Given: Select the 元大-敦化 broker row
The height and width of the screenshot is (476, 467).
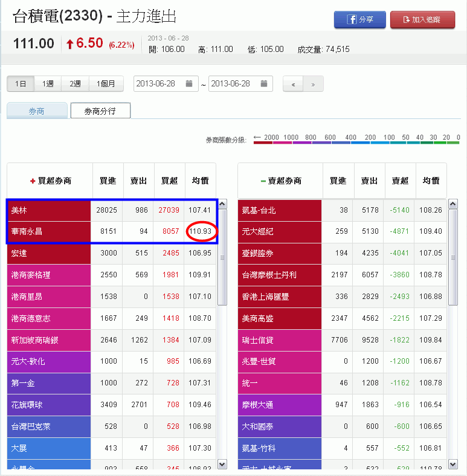Looking at the screenshot, I should (111, 362).
